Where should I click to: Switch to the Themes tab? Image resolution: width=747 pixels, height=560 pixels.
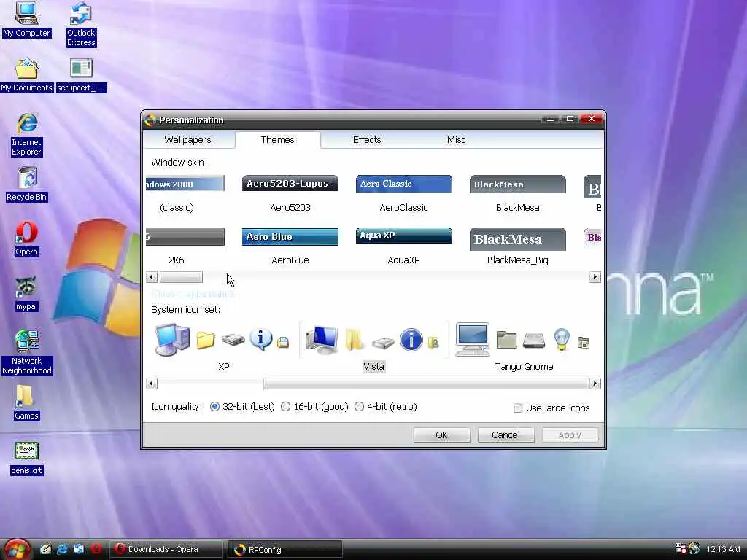point(278,139)
